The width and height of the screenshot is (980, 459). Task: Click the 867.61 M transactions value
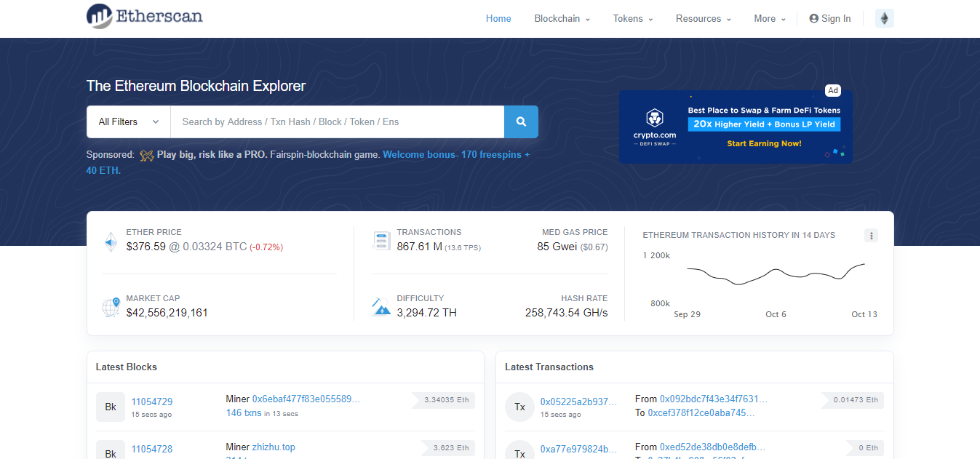coord(420,247)
